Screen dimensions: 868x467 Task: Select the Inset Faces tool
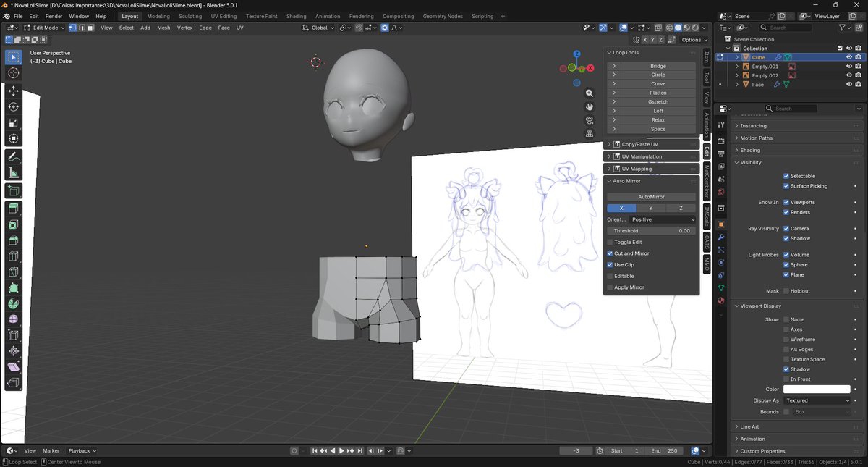(14, 224)
